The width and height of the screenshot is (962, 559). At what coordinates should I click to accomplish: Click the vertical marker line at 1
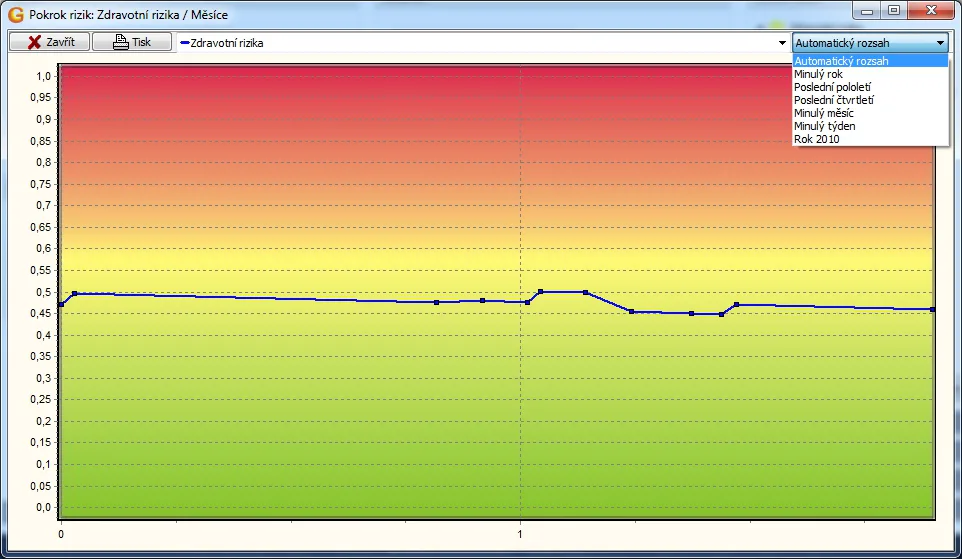pos(520,400)
